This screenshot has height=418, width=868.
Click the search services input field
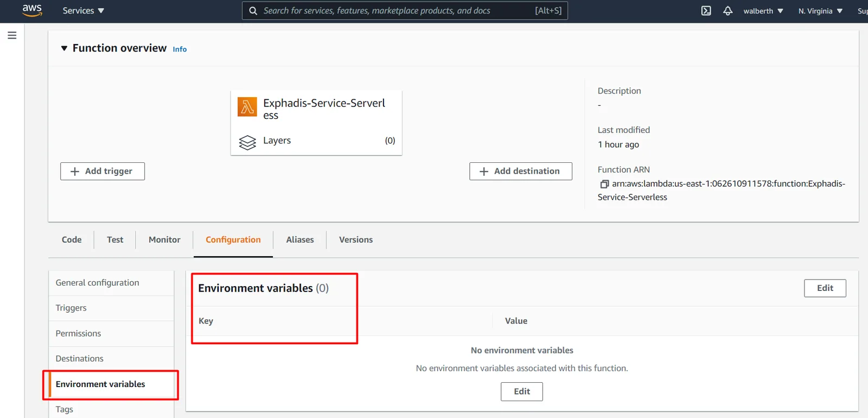(405, 11)
